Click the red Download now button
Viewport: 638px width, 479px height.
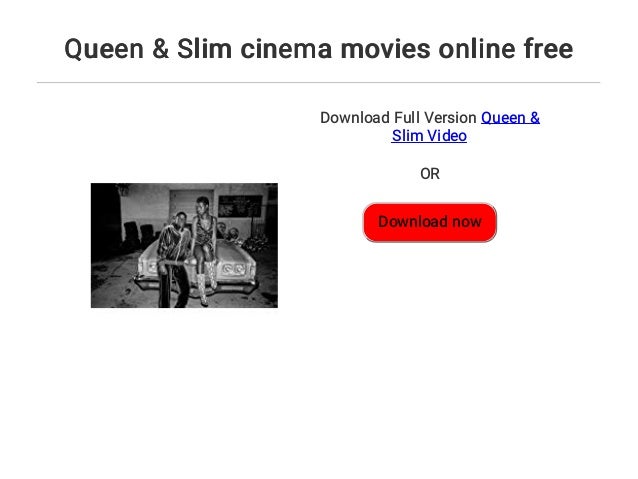pyautogui.click(x=430, y=222)
